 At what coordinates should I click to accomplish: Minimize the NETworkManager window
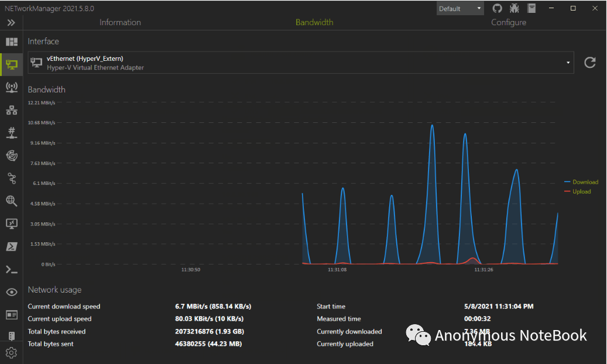point(551,8)
